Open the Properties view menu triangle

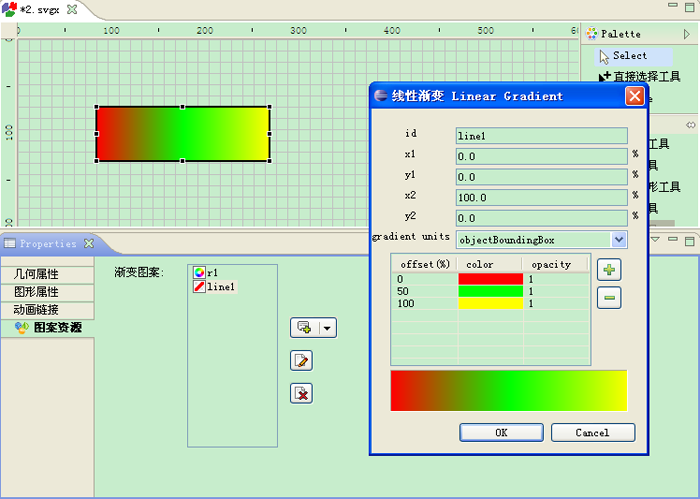click(655, 240)
